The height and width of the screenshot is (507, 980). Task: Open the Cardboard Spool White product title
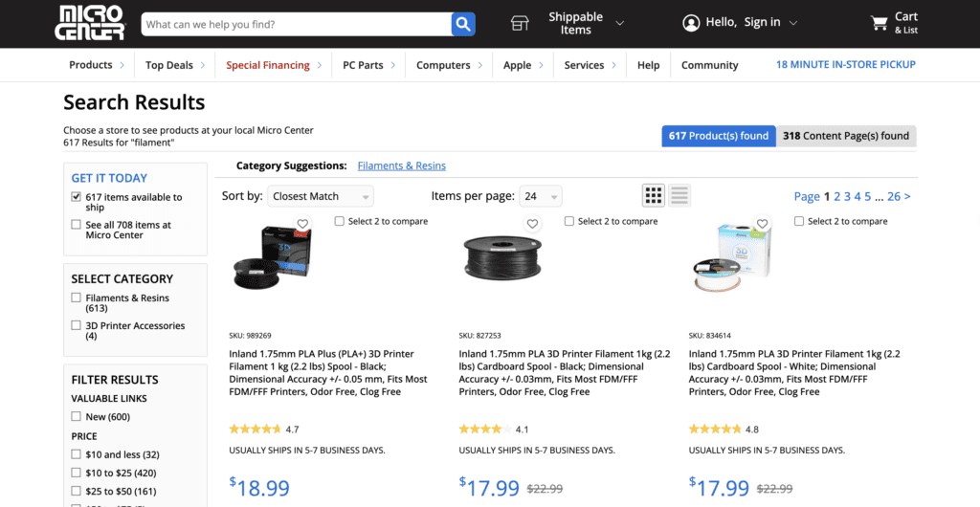(x=794, y=373)
